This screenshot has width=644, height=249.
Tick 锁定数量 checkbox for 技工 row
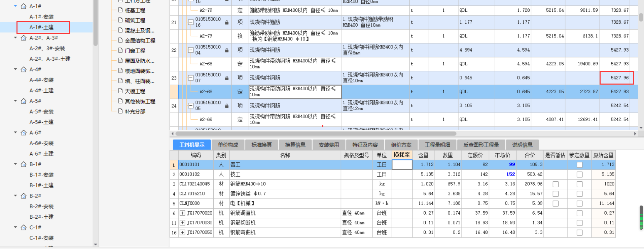click(x=579, y=175)
